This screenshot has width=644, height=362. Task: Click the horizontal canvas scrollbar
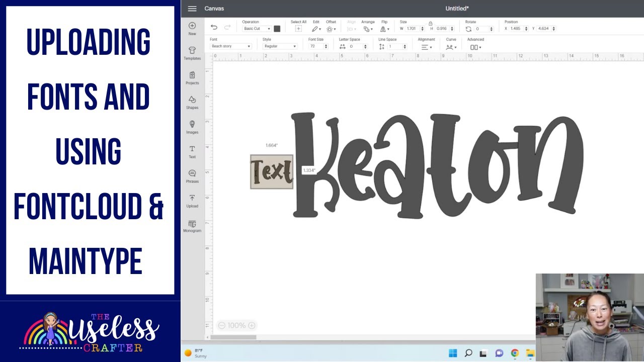[x=234, y=337]
